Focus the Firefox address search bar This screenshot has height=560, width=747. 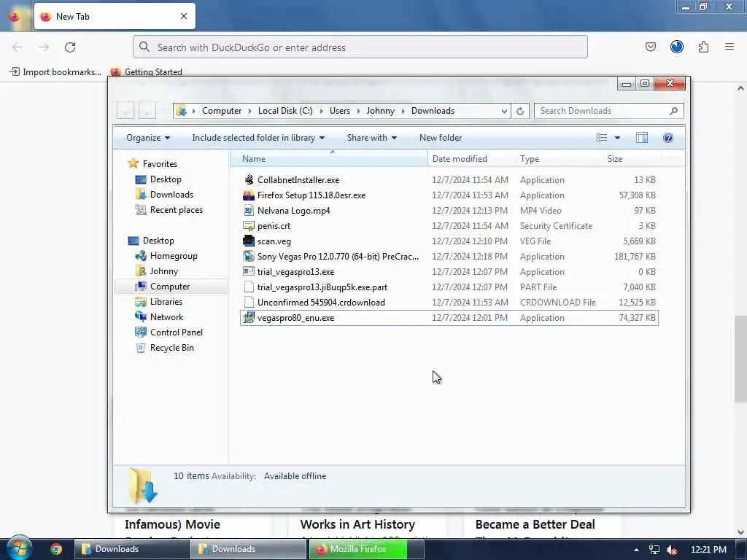point(360,47)
